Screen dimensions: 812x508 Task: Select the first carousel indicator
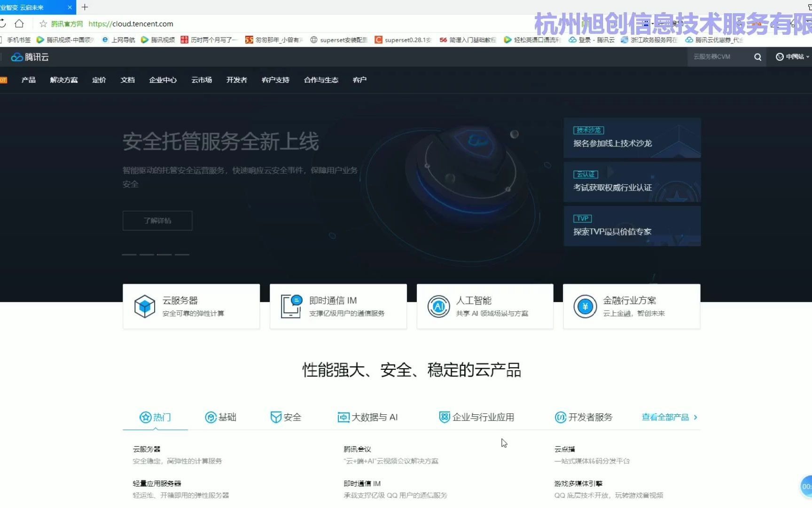pyautogui.click(x=129, y=254)
